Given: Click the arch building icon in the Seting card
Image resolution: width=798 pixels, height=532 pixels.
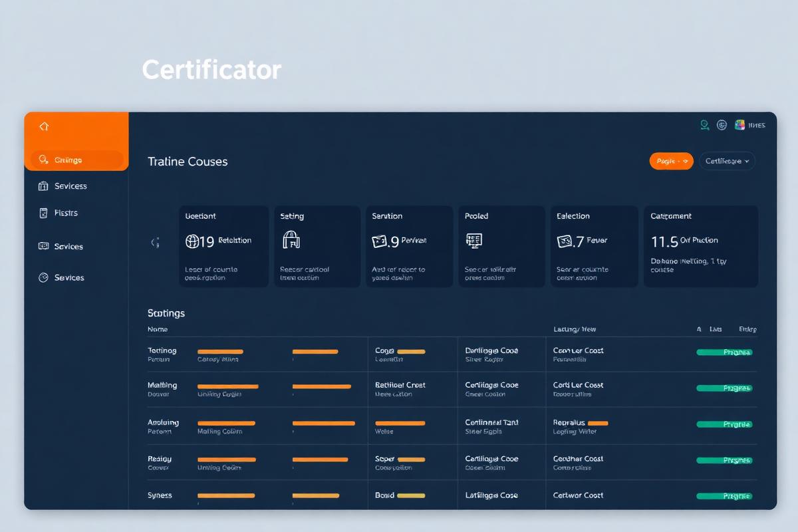Looking at the screenshot, I should tap(290, 240).
